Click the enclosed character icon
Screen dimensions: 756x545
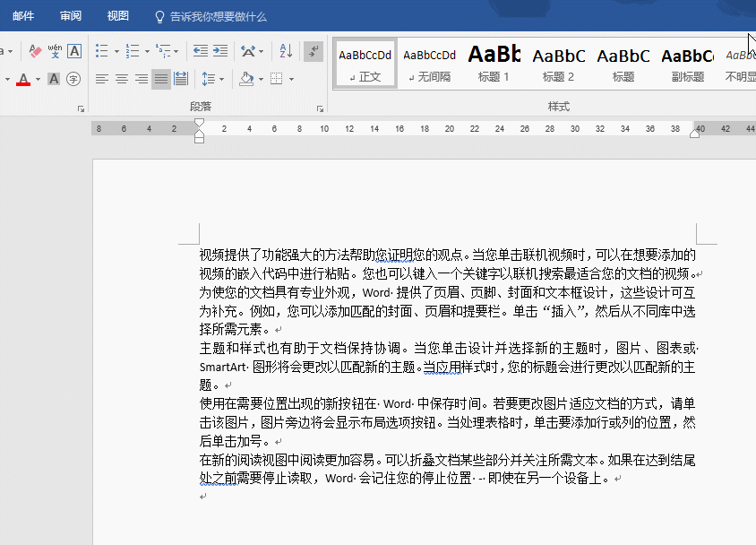[x=74, y=79]
